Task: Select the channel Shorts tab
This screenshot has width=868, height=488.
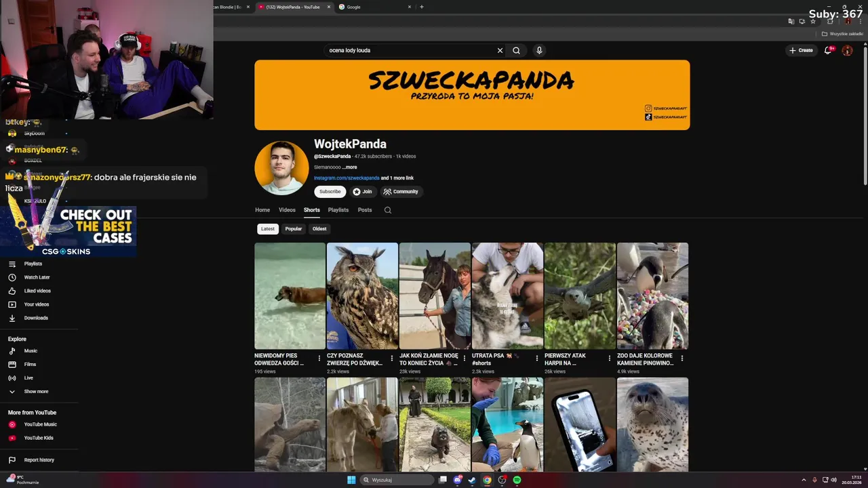Action: pyautogui.click(x=311, y=210)
